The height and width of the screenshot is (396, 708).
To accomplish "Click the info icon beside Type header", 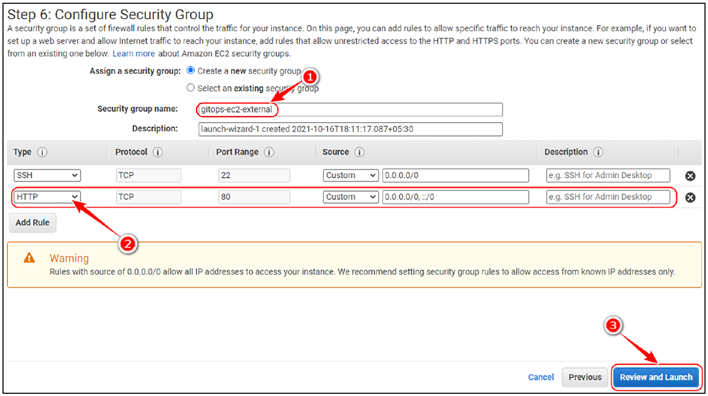I will tap(42, 152).
